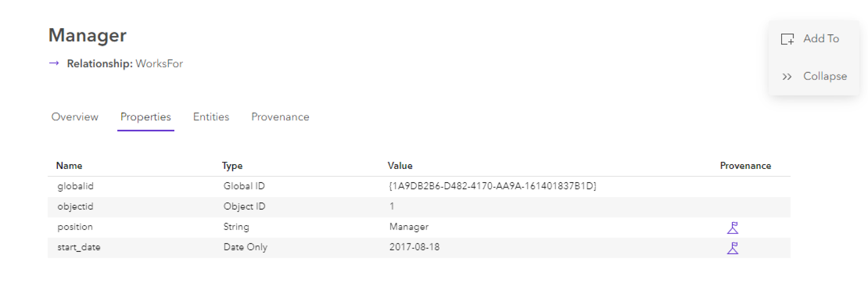Click the Add To button
This screenshot has height=298, width=868.
(x=821, y=39)
